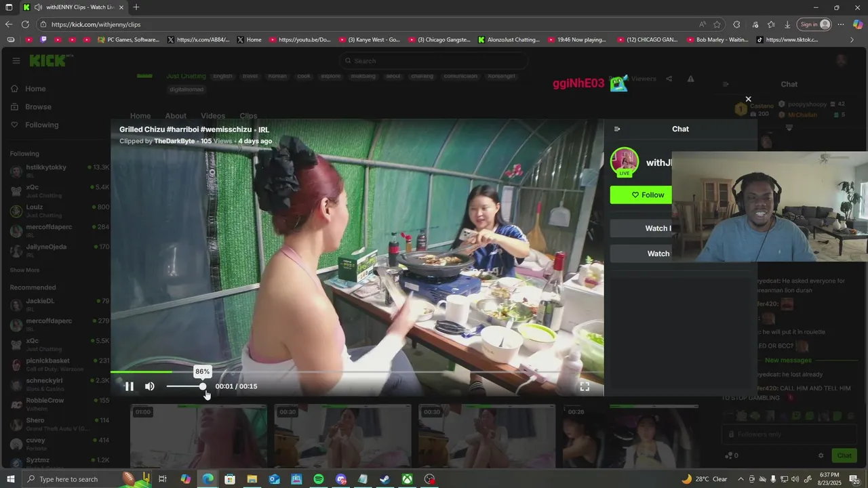This screenshot has height=488, width=868.
Task: Mute the tab via speaker icon
Action: tap(38, 7)
